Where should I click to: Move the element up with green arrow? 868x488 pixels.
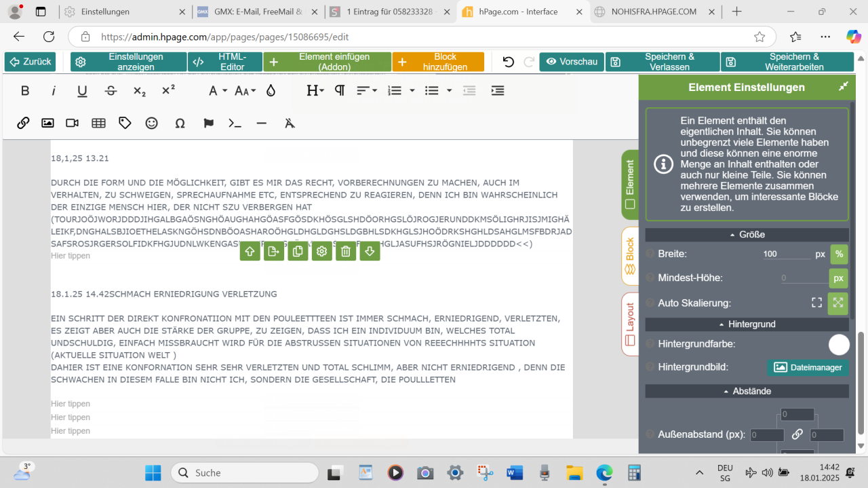click(x=250, y=251)
